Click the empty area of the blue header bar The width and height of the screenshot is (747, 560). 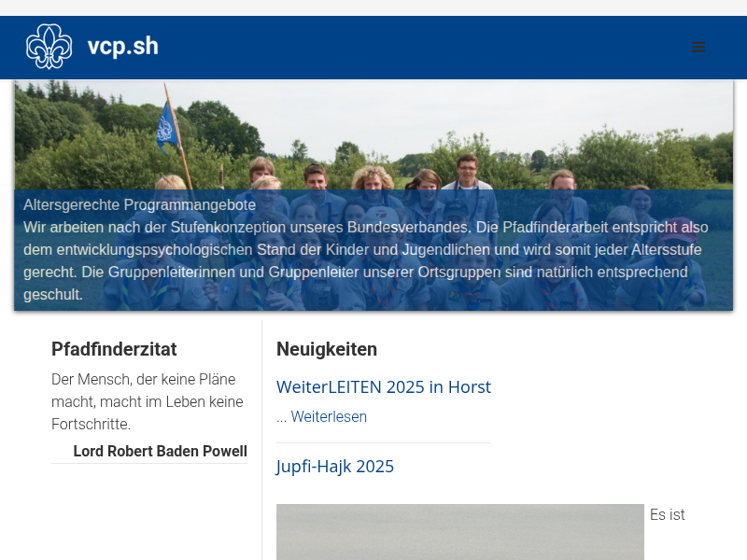pyautogui.click(x=420, y=47)
